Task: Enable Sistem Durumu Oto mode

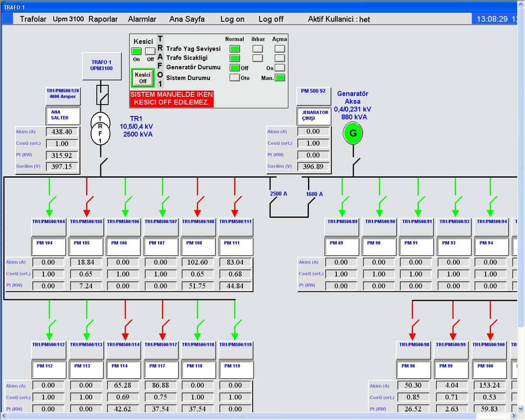Action: pyautogui.click(x=235, y=78)
